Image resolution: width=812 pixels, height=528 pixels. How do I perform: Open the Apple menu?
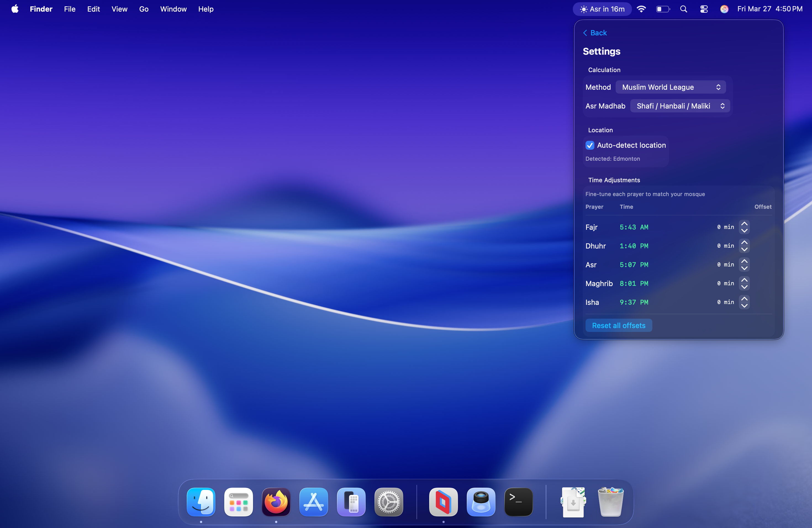15,9
